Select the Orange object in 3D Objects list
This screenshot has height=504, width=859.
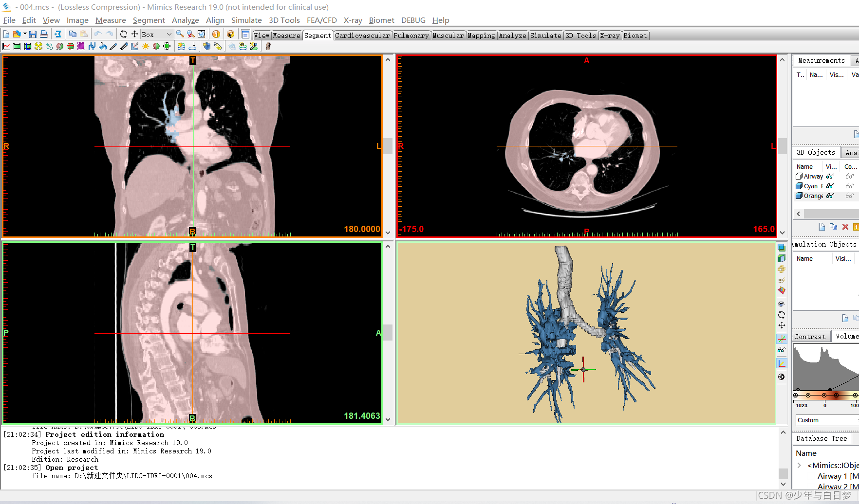pyautogui.click(x=813, y=196)
